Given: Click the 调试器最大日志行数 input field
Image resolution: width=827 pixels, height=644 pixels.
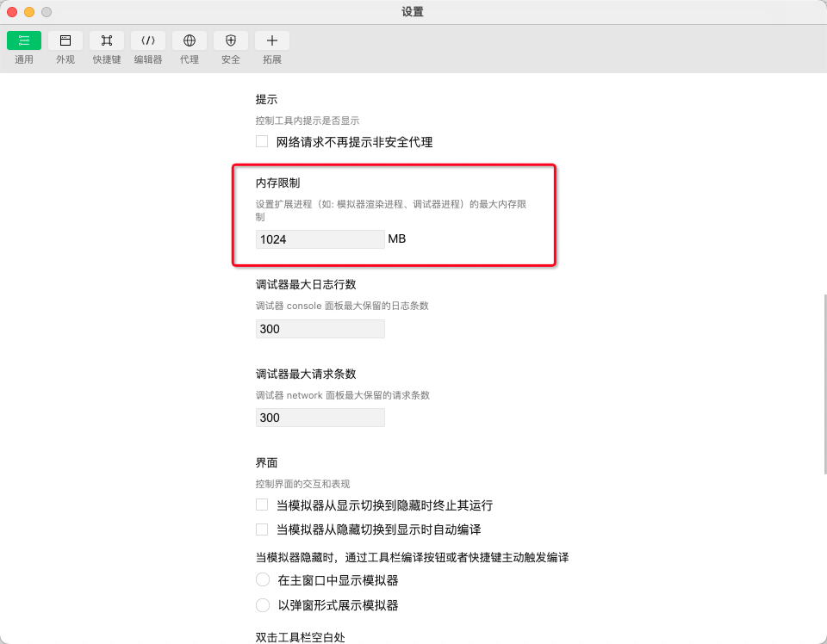Looking at the screenshot, I should tap(320, 329).
